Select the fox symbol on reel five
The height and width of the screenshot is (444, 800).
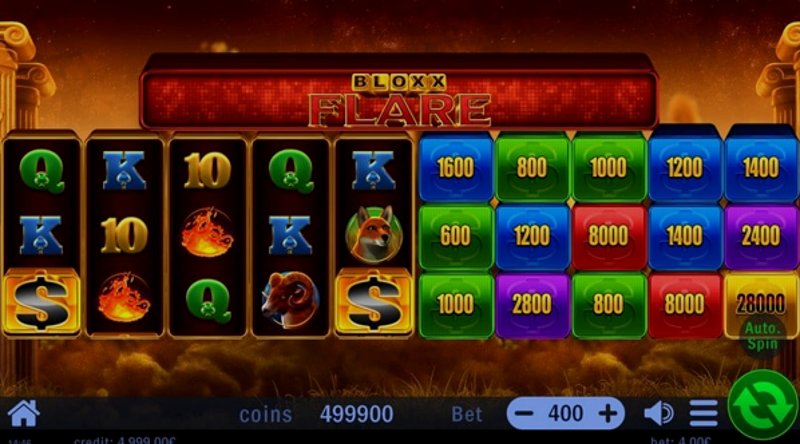[x=374, y=235]
